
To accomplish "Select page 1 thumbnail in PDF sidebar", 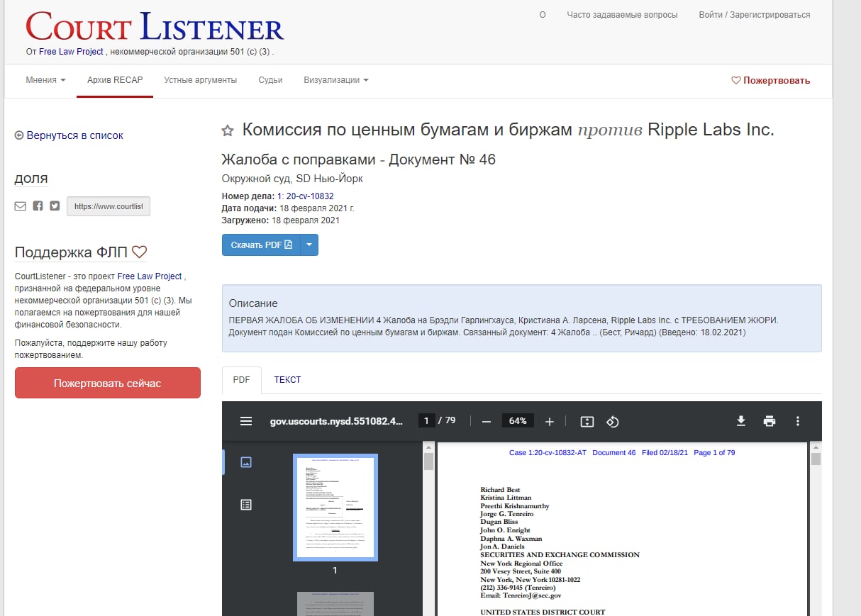I will [x=335, y=508].
